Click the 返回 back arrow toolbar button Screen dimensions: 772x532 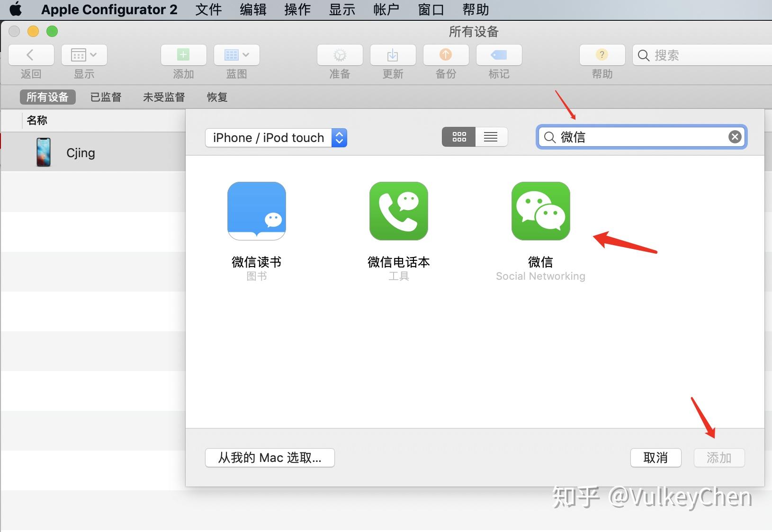(31, 55)
